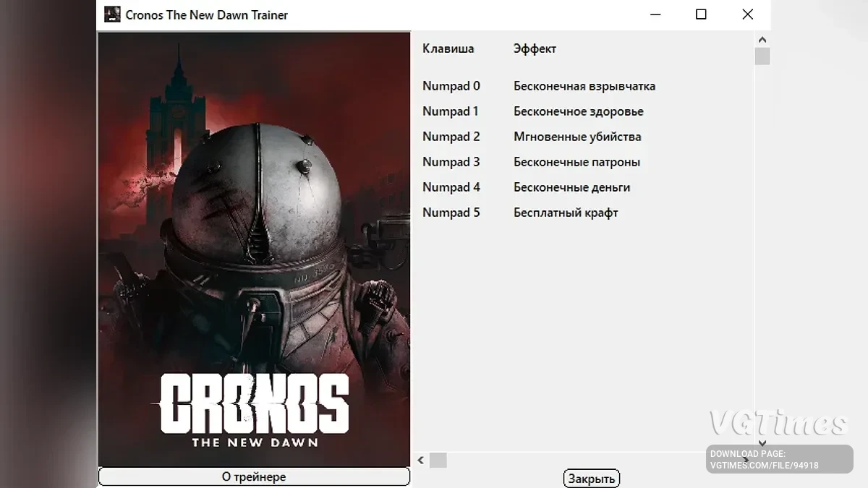Image resolution: width=868 pixels, height=488 pixels.
Task: Click 'Бесконечная взрывчатка' effect text
Action: 584,86
